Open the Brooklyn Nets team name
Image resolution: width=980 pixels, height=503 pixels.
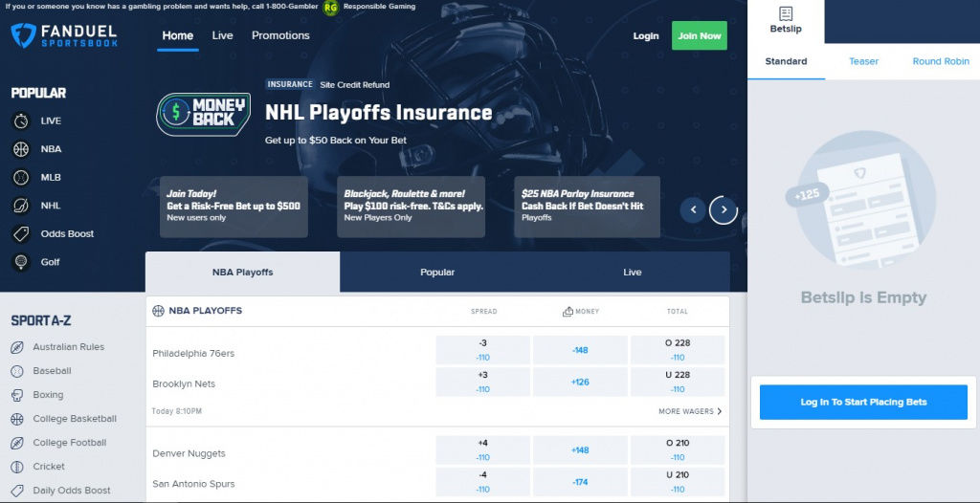pos(184,383)
